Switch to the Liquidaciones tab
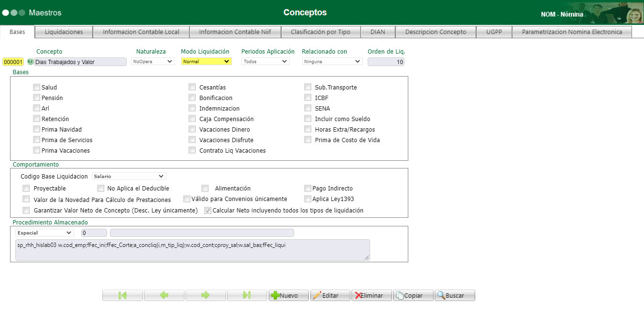 pyautogui.click(x=64, y=32)
